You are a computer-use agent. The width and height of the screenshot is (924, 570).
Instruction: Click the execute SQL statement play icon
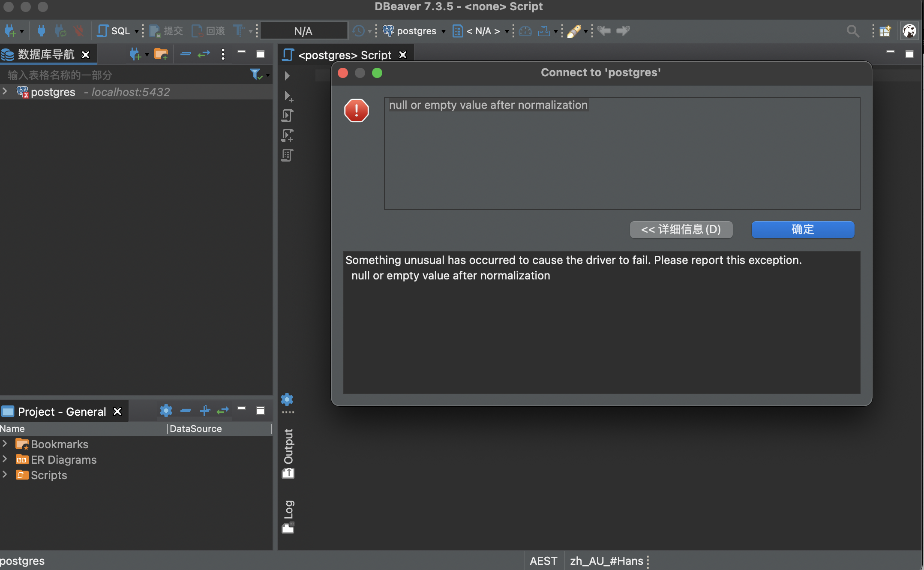[287, 76]
